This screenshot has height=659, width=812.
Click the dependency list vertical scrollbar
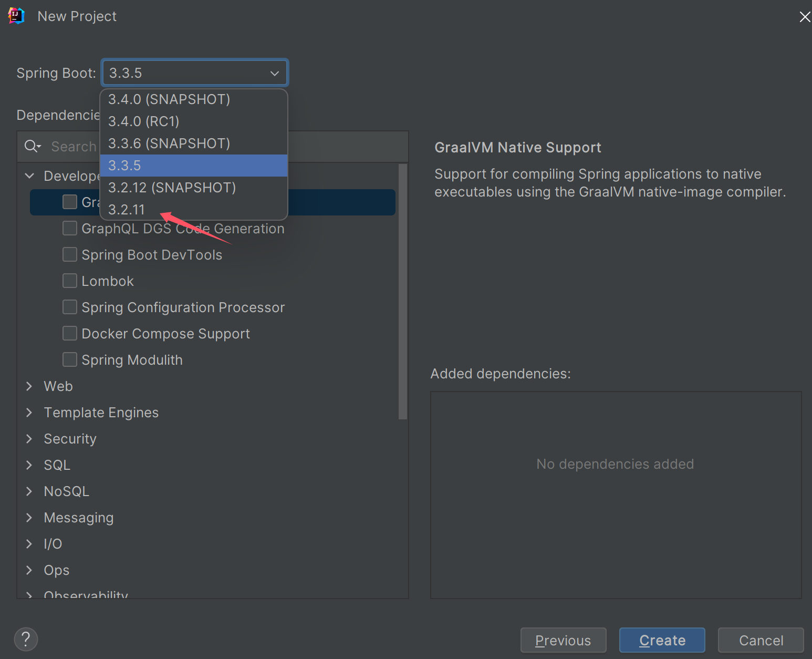click(x=403, y=292)
